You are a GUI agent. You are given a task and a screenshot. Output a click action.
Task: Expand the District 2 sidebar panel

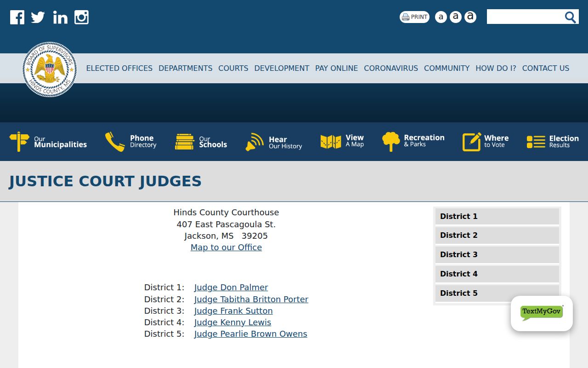pos(497,235)
